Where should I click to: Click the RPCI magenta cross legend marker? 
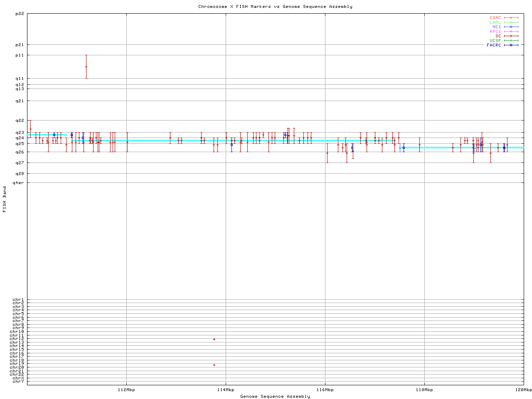511,32
